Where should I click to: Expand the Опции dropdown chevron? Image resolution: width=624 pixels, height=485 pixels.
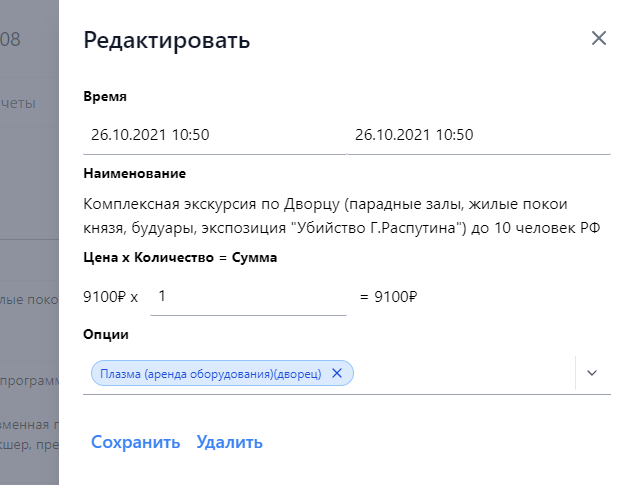point(592,373)
